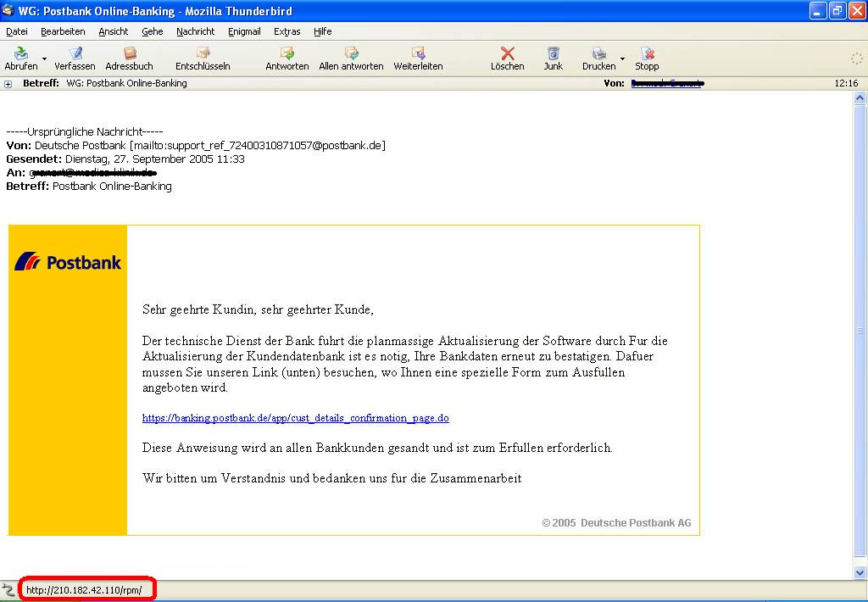Click the scrollbar up arrow
Screen dimensions: 868x602
[860, 98]
